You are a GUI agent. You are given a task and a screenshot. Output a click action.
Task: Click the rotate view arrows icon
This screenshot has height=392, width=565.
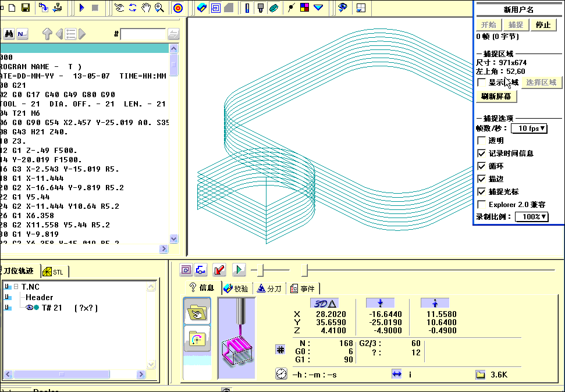click(133, 8)
